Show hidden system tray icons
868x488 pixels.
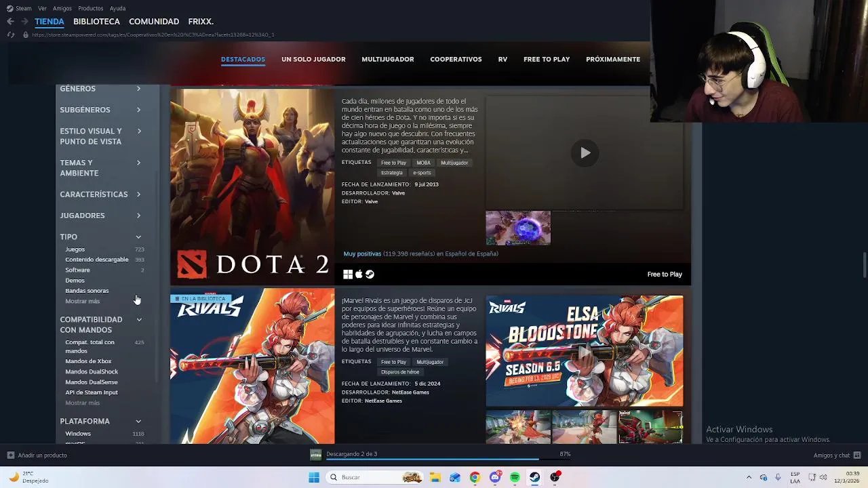pos(749,477)
